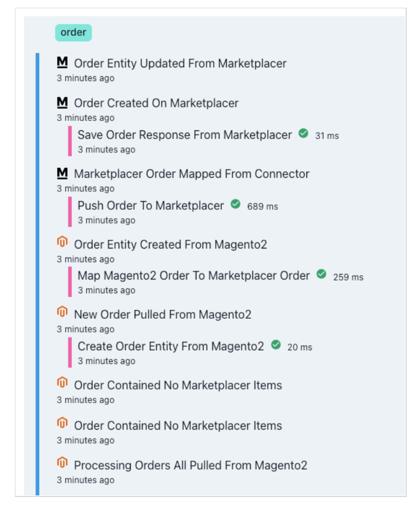Select 'Map Magento2 Order To Marketplacer Order' action
The image size is (420, 507).
(x=194, y=276)
